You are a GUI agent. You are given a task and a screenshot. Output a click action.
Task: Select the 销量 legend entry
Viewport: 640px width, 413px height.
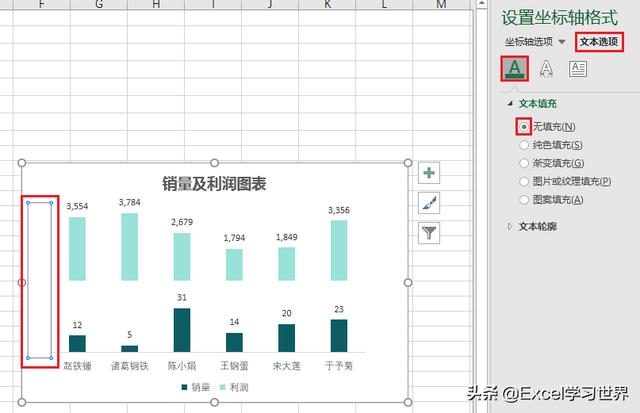[x=196, y=387]
